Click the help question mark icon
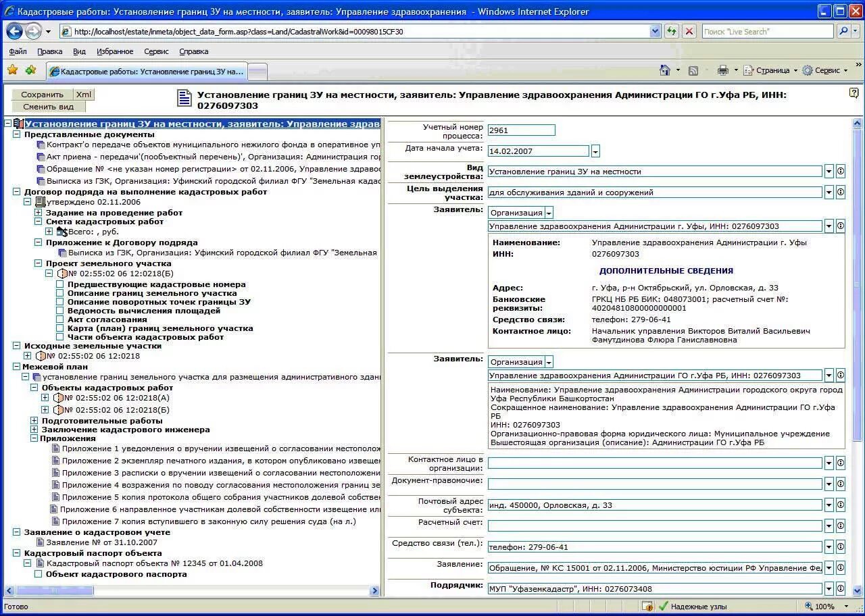The width and height of the screenshot is (865, 616). pos(854,93)
